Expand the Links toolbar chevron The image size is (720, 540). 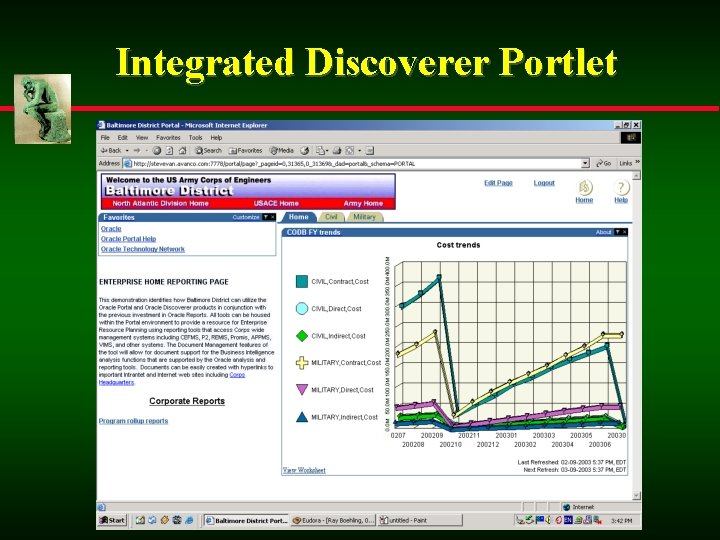(638, 162)
